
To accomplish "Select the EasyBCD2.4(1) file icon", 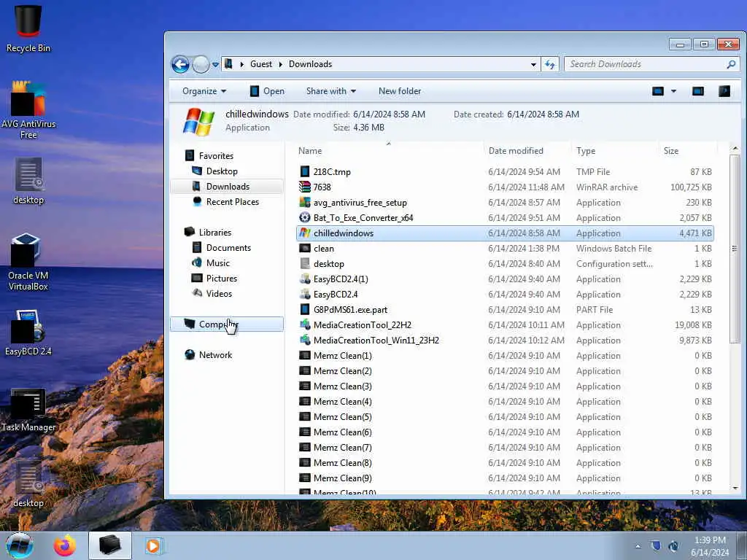I will (x=305, y=279).
